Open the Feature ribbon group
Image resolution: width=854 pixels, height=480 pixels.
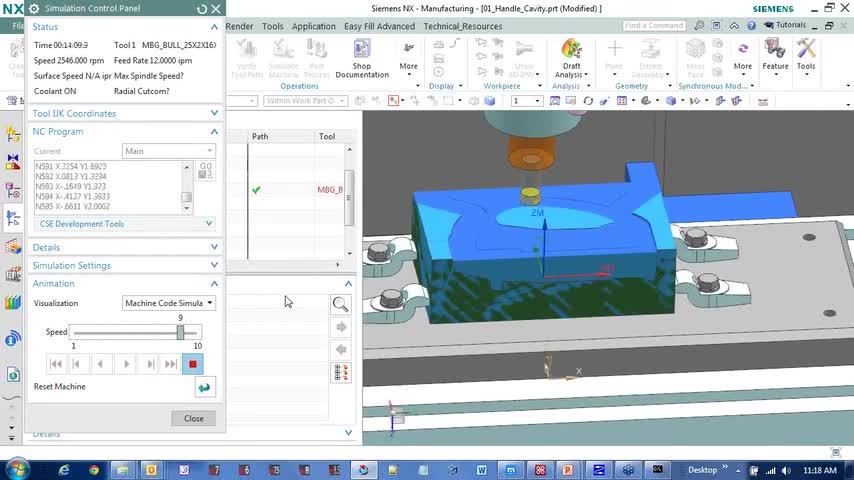click(x=775, y=56)
